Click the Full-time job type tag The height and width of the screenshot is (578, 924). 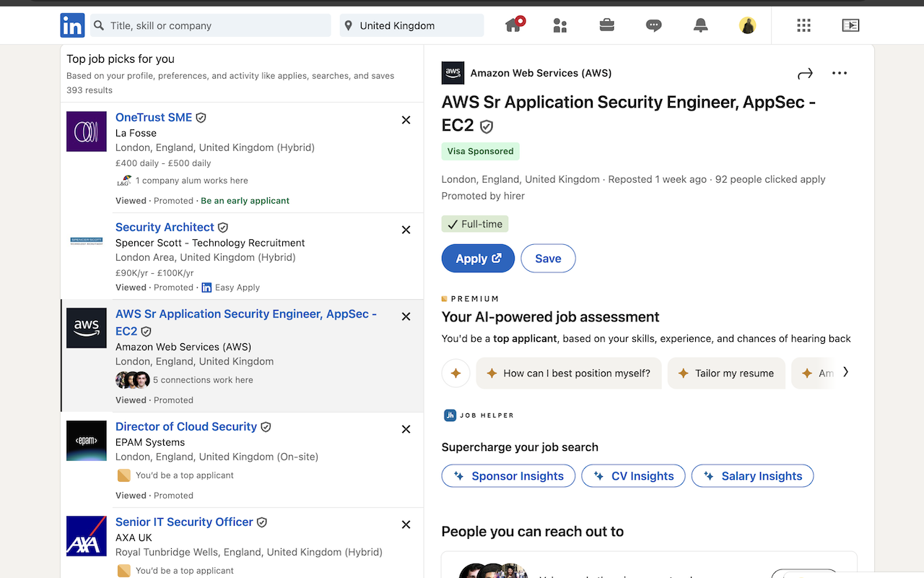click(x=475, y=224)
